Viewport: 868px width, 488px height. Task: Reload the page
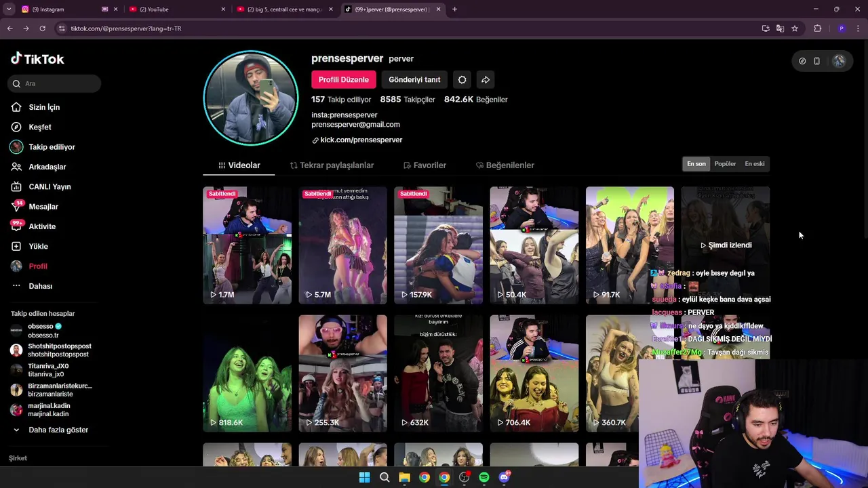(42, 28)
